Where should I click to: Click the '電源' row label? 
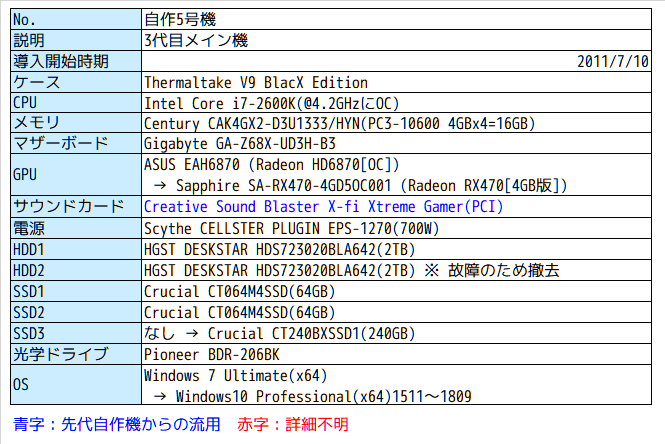tap(76, 228)
